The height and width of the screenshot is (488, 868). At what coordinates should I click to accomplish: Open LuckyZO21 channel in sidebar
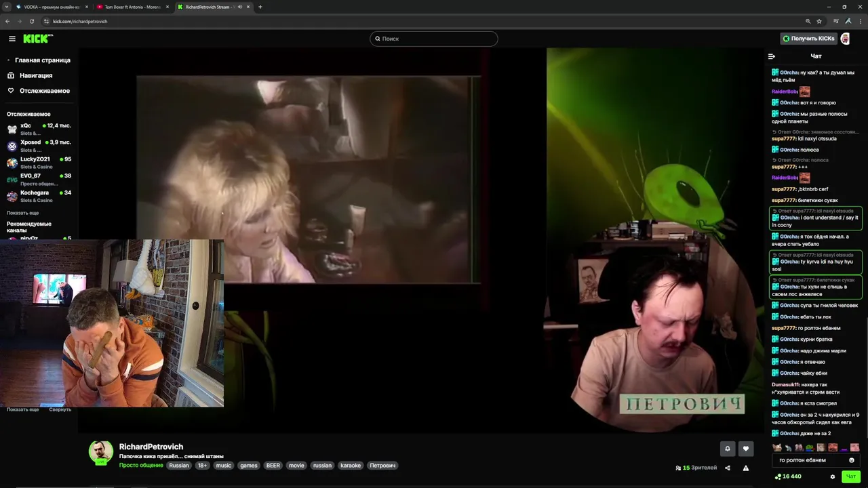click(x=39, y=163)
